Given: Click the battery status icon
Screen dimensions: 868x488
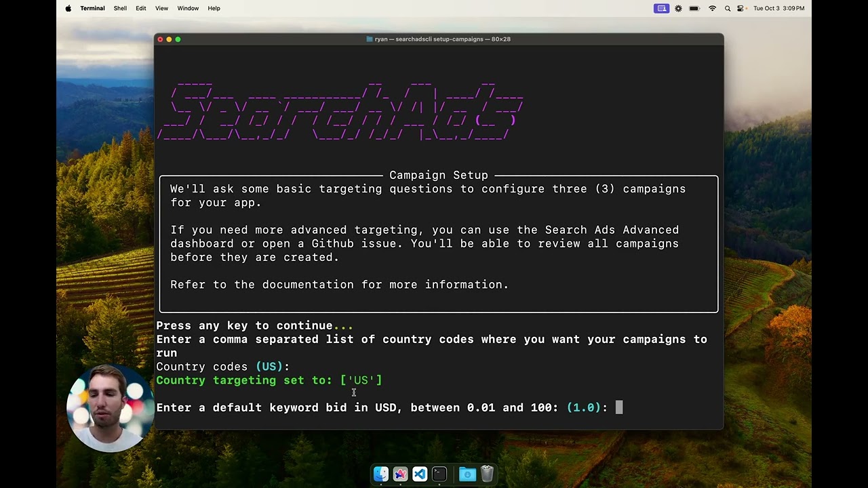Looking at the screenshot, I should (694, 8).
